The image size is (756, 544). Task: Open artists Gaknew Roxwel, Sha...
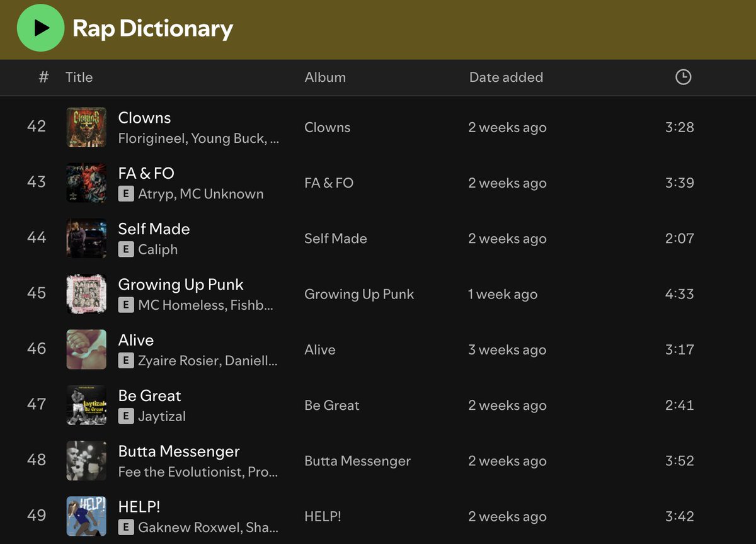(208, 528)
